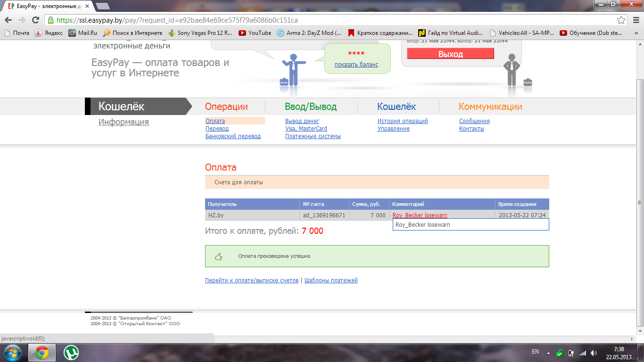Click the Оплата произведена успешно message
The width and height of the screenshot is (644, 362).
tap(274, 256)
